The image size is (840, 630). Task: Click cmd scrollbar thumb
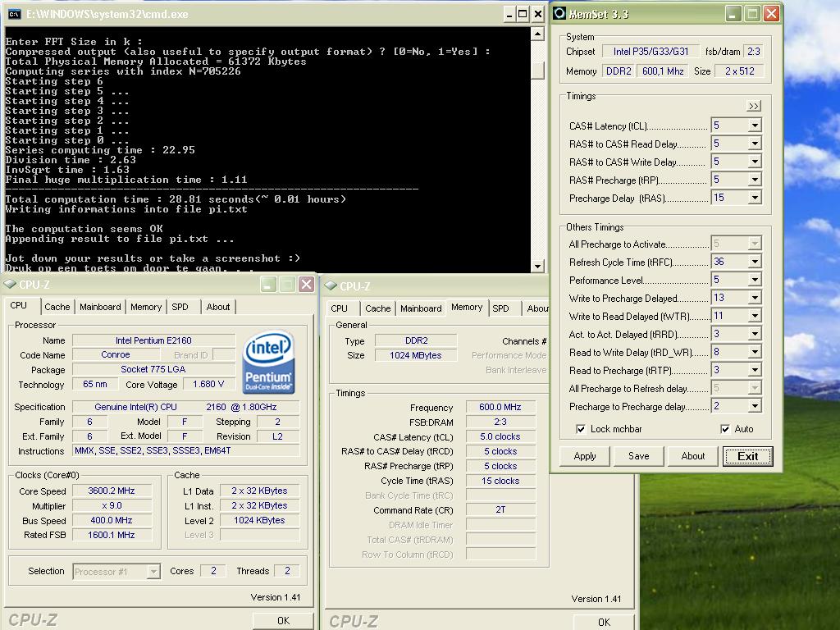pyautogui.click(x=538, y=71)
